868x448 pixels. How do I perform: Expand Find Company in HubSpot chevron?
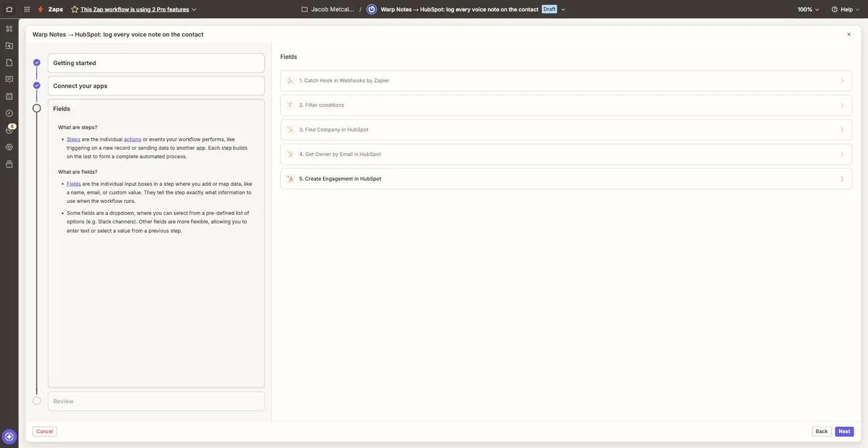click(x=842, y=130)
